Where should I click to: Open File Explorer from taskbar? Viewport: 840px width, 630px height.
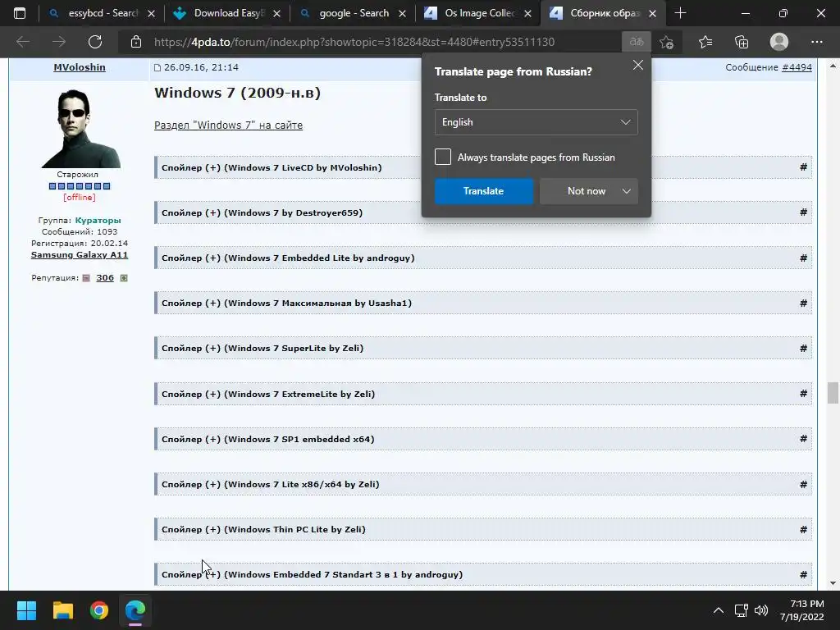click(x=62, y=610)
